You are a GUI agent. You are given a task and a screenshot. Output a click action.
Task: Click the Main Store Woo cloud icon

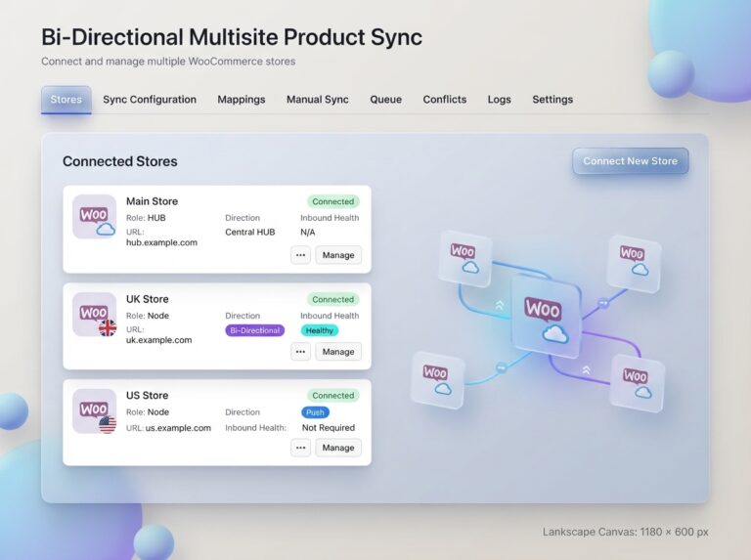click(94, 217)
